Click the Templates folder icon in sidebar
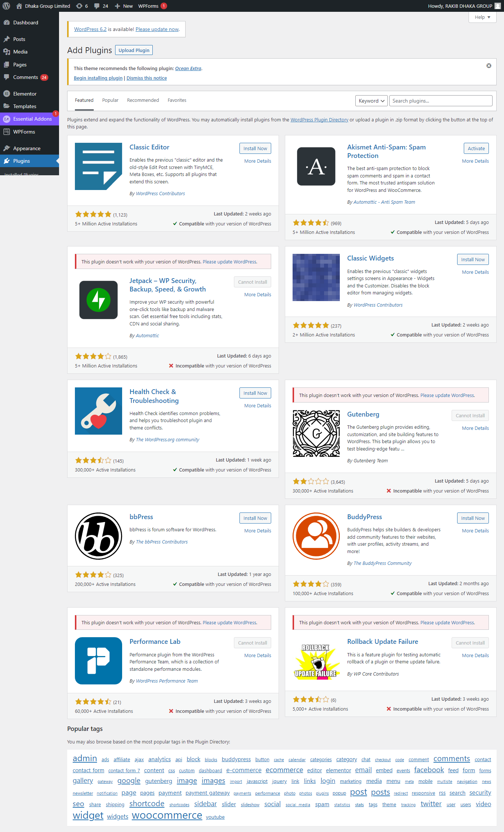504x832 pixels. coord(7,106)
